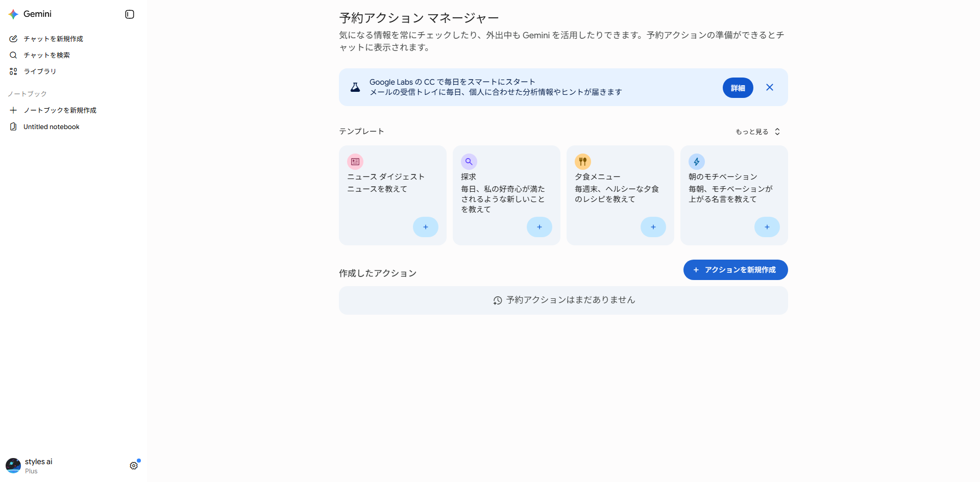Click the テンプレート section label

[361, 131]
